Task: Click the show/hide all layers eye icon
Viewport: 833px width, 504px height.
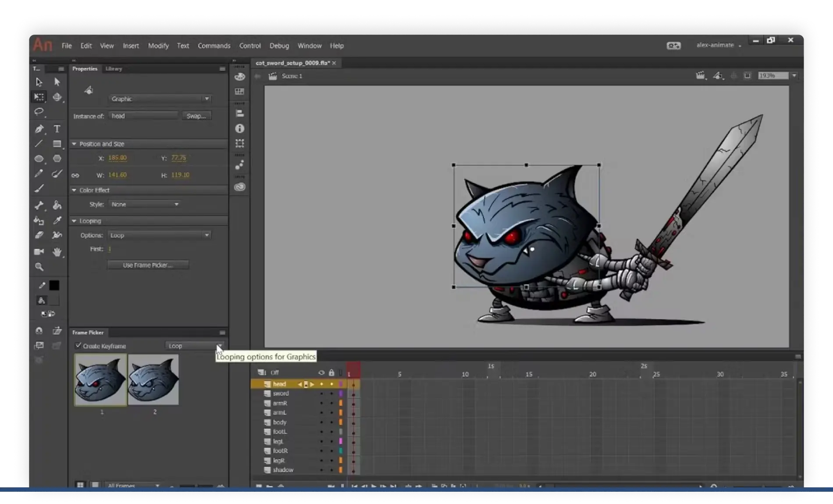Action: click(x=321, y=373)
